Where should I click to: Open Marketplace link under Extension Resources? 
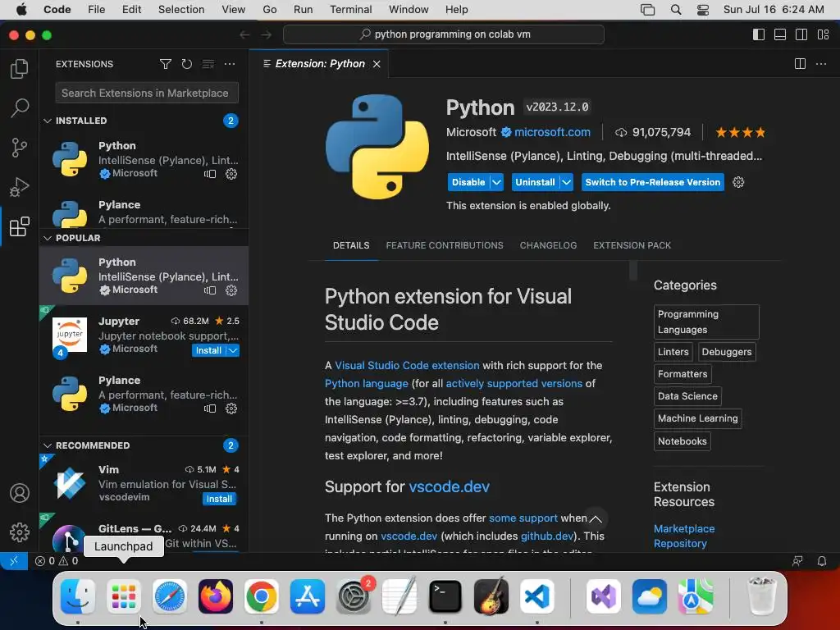tap(684, 529)
